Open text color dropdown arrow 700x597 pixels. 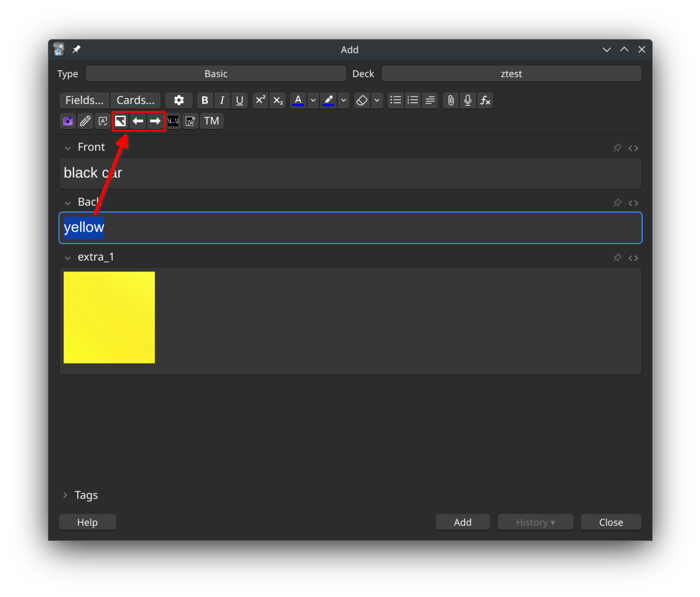[x=313, y=100]
